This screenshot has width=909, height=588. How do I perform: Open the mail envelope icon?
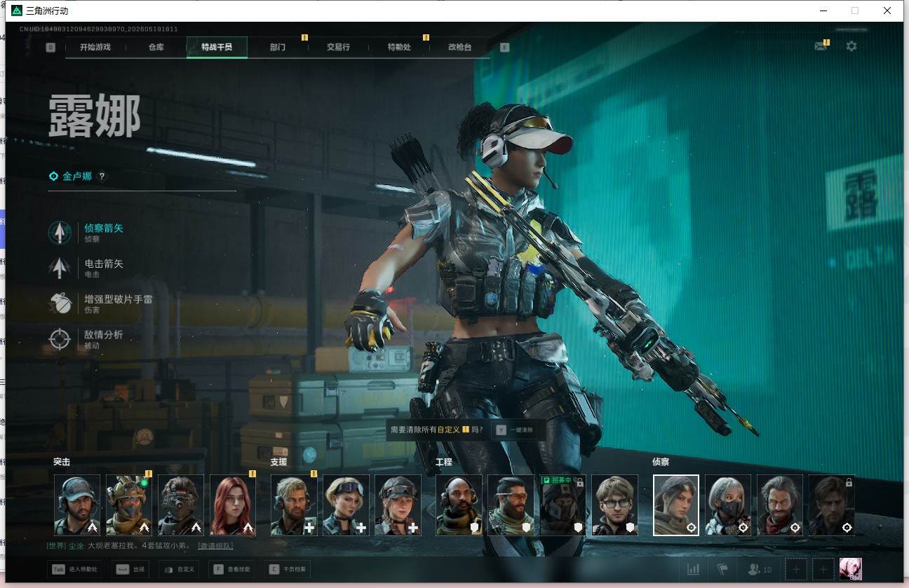820,46
